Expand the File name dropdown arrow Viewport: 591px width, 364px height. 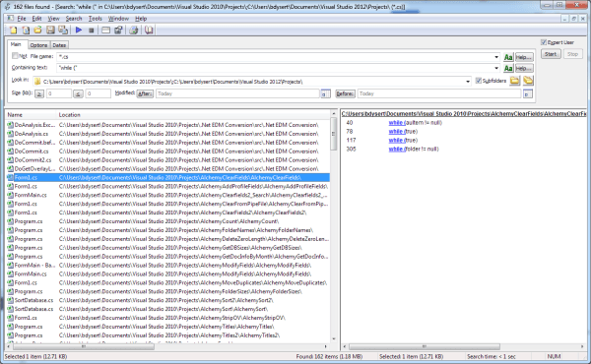(x=496, y=57)
